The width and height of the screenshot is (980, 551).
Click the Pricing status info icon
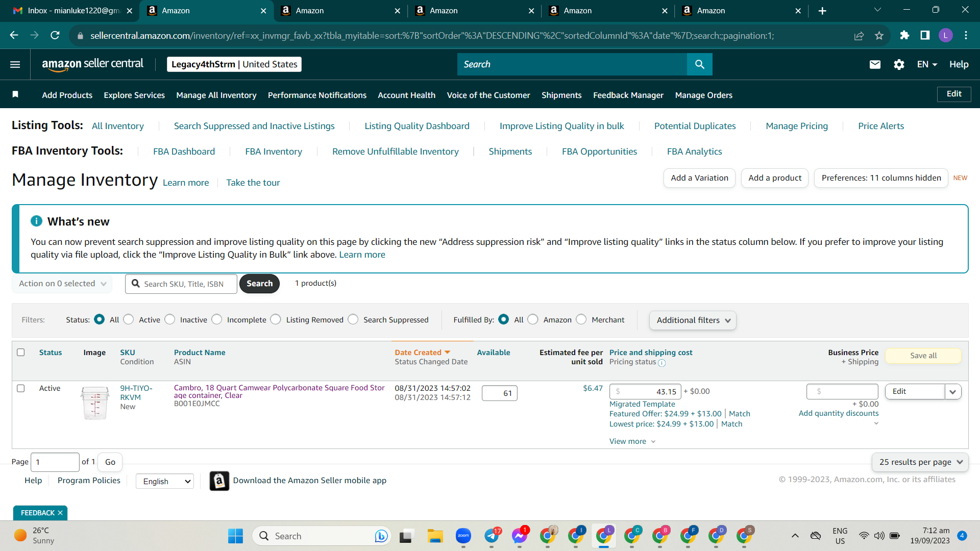pyautogui.click(x=662, y=363)
